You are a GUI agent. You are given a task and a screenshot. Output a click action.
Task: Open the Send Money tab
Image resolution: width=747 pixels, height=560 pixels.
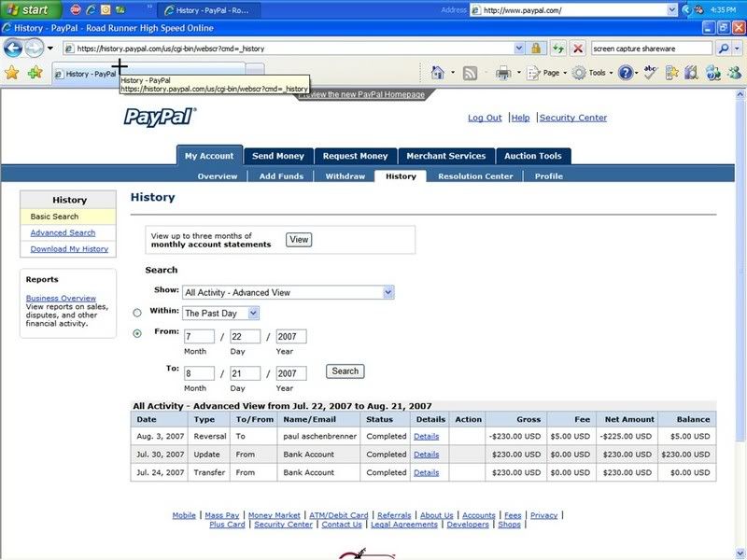tap(277, 156)
